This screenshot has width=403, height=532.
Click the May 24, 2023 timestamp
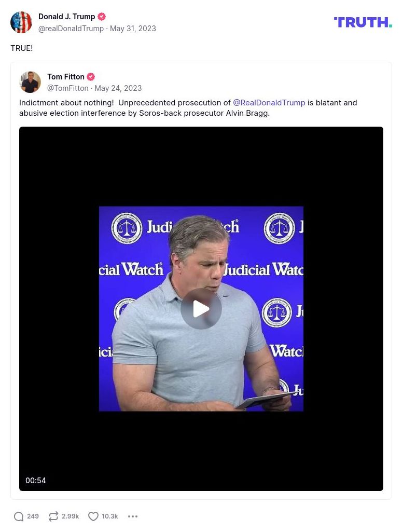click(x=118, y=88)
